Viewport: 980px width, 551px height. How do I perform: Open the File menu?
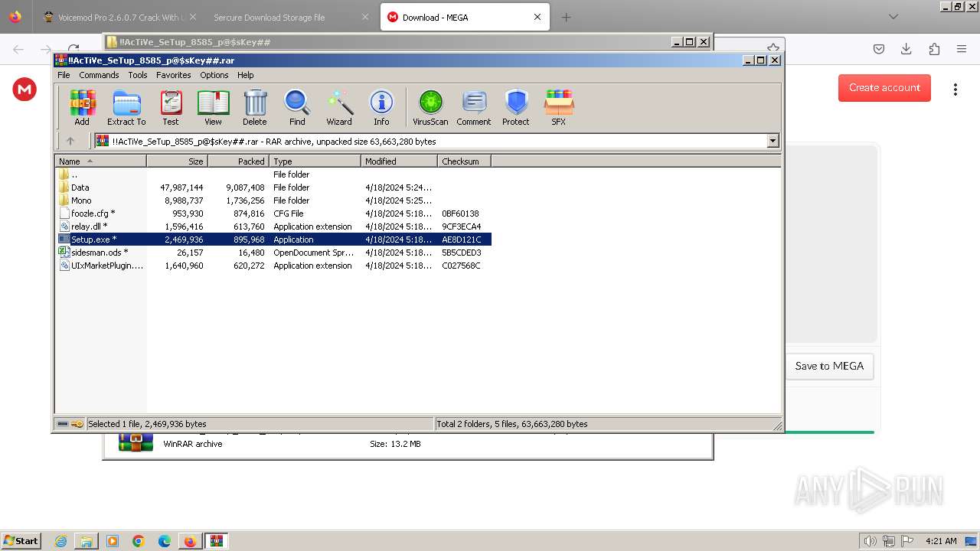64,75
